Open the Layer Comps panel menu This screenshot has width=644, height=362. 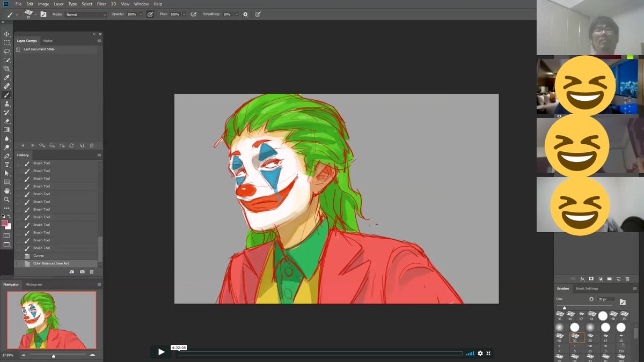click(x=99, y=41)
